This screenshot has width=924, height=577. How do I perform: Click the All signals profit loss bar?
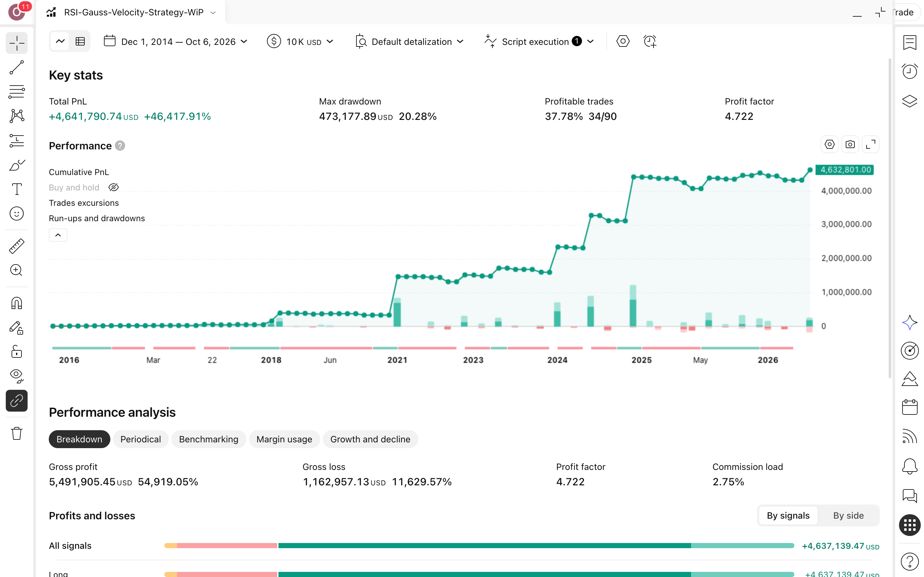click(479, 546)
